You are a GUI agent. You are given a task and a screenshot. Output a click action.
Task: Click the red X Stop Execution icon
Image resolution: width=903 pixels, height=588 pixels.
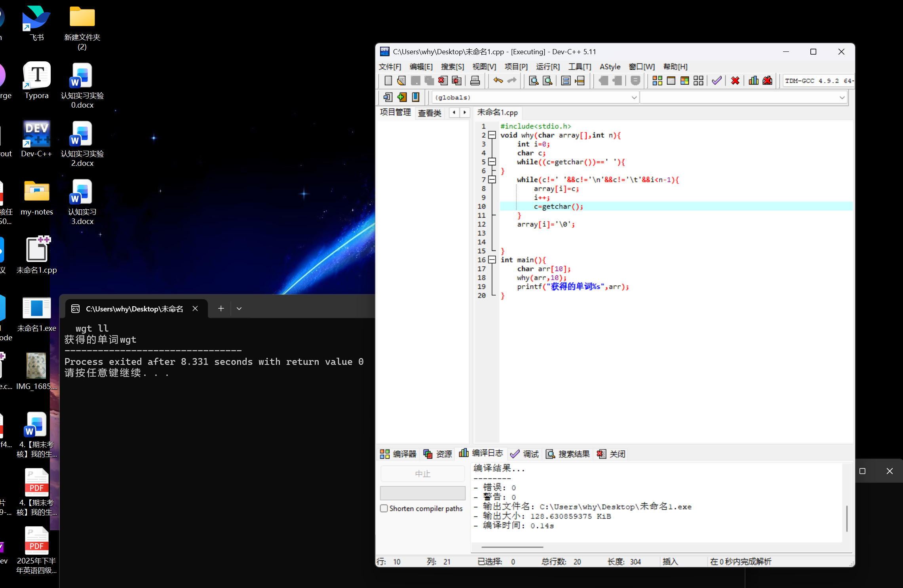pos(735,81)
